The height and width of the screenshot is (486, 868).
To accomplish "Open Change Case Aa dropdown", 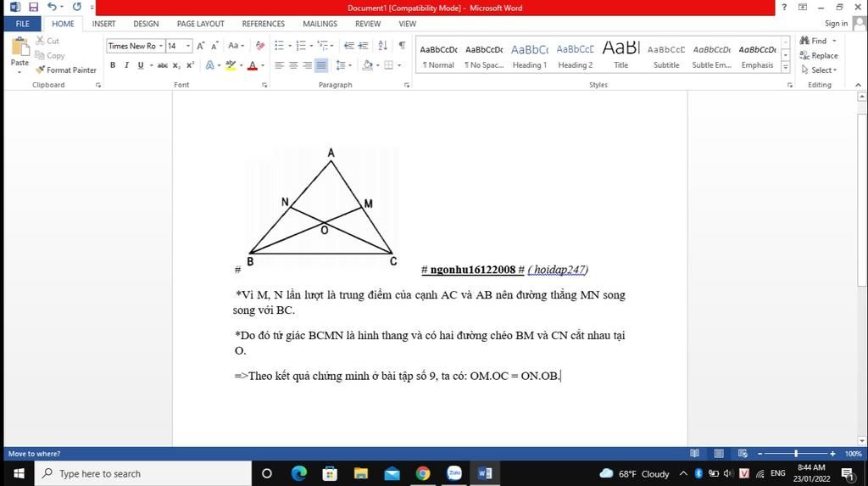I will 236,46.
